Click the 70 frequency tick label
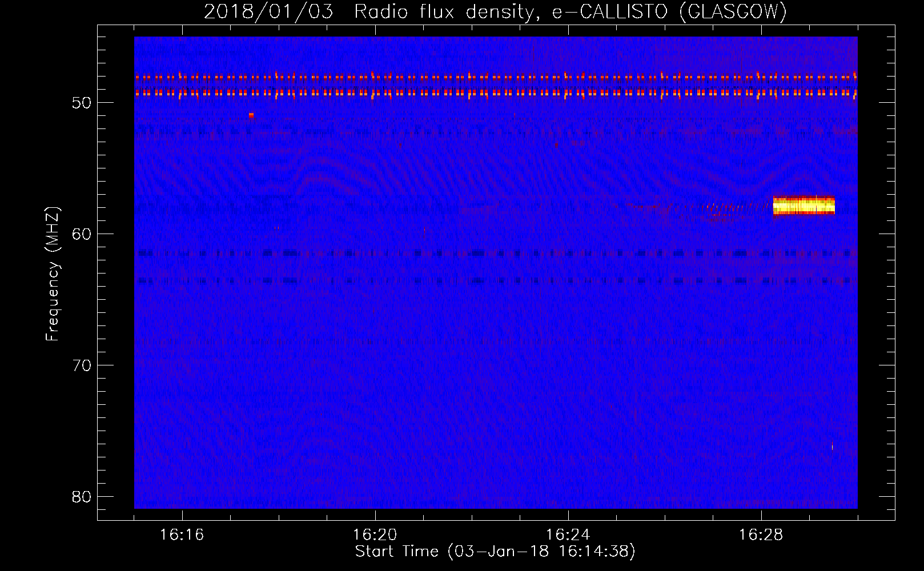Viewport: 924px width, 571px height. coord(82,365)
